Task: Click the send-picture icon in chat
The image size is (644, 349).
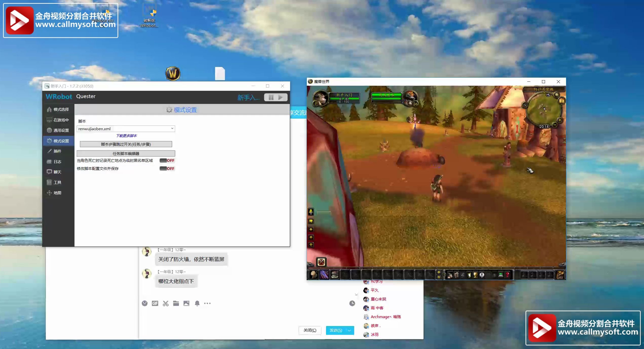Action: click(186, 303)
